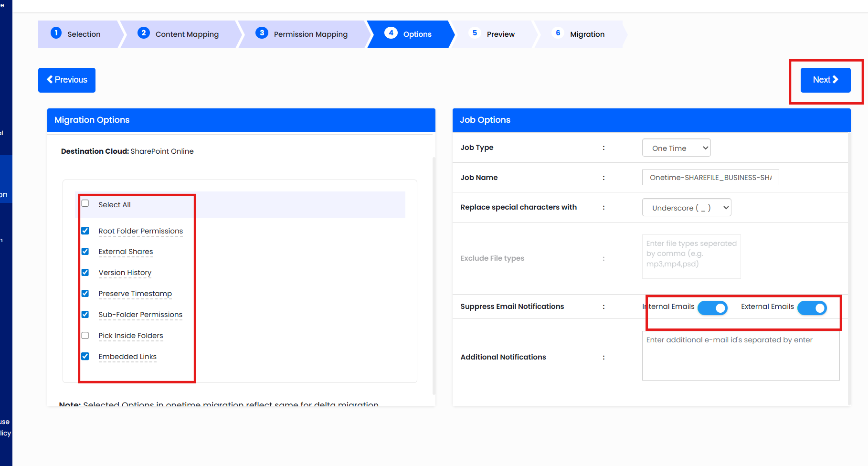This screenshot has height=466, width=868.
Task: Click the External Shares label
Action: pos(126,252)
